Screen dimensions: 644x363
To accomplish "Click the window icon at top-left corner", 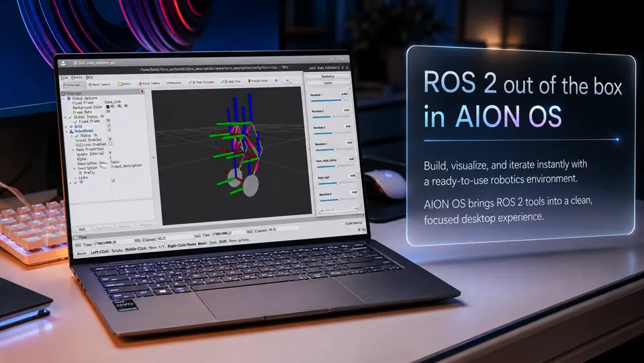I will tap(63, 63).
